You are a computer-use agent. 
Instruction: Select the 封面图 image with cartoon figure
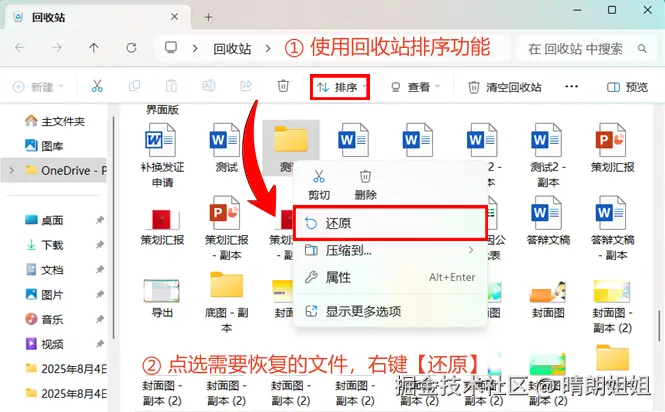548,299
